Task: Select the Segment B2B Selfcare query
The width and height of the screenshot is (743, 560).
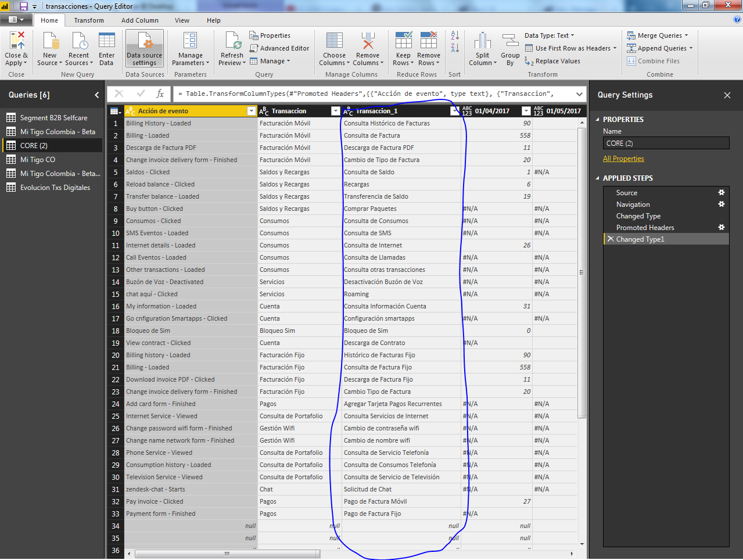Action: pos(53,118)
